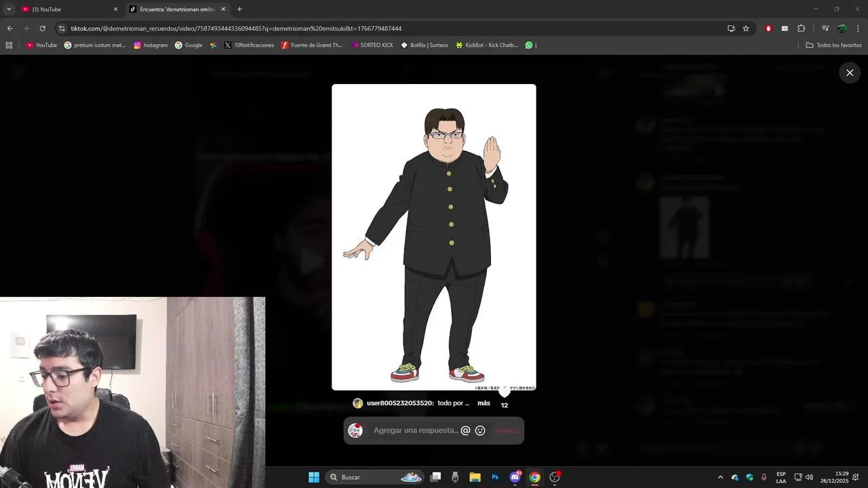This screenshot has height=488, width=868.
Task: Open the emoji picker in reply box
Action: point(480,430)
